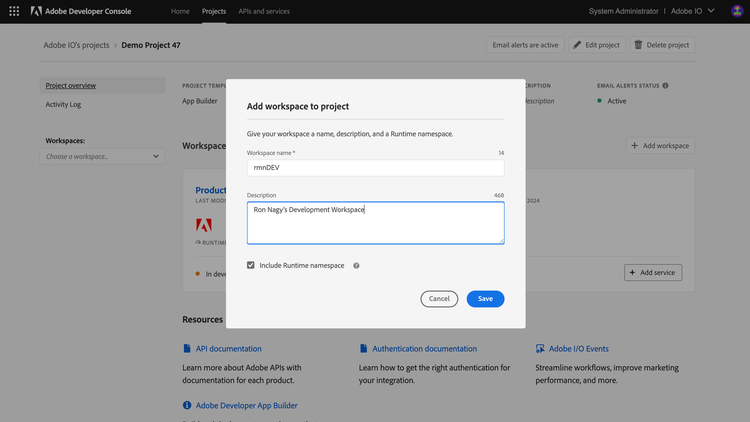Viewport: 750px width, 422px height.
Task: Cancel the Add workspace dialog
Action: pos(439,299)
